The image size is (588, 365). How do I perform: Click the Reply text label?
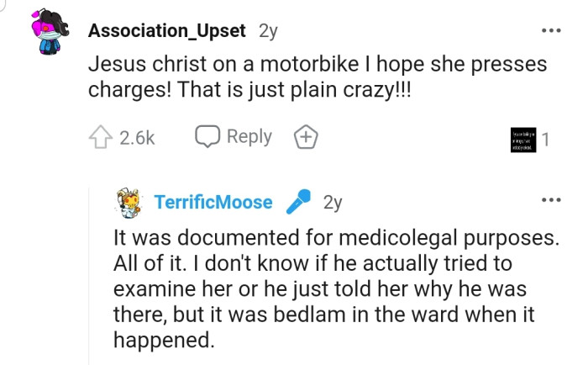pos(249,136)
